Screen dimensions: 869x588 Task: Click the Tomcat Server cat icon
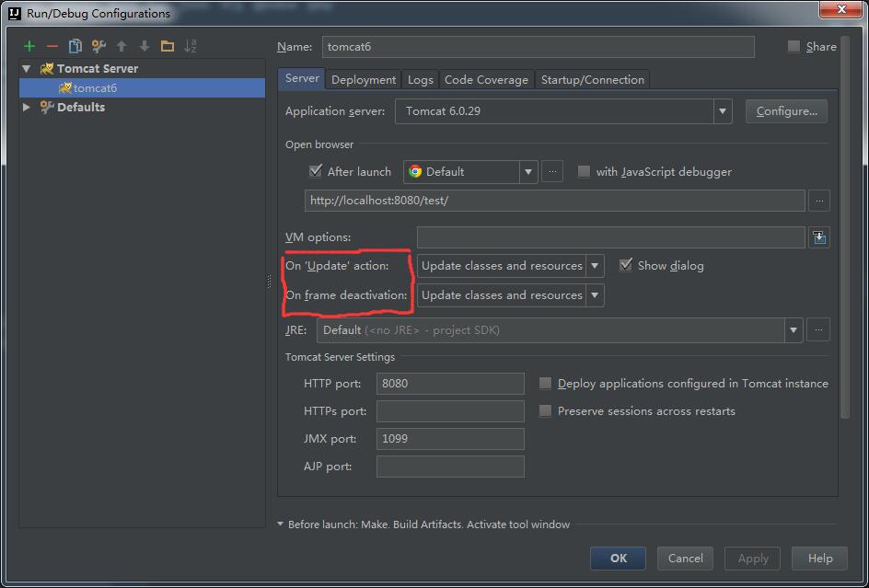coord(47,69)
